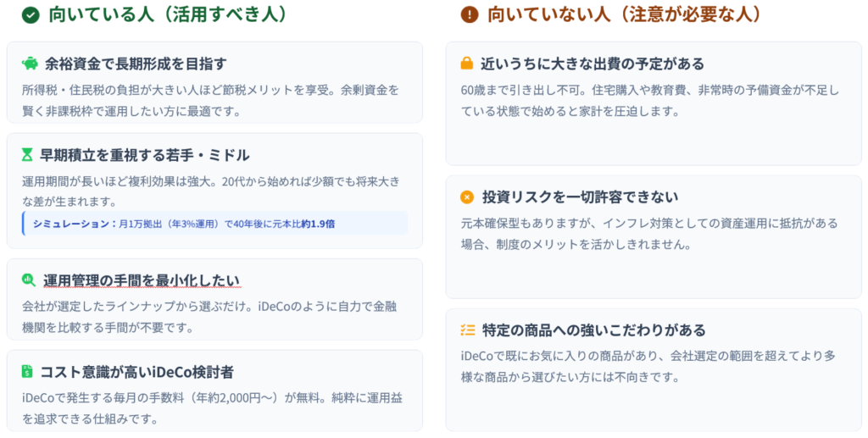Click the blue シミュレーション callout box
The image size is (868, 438).
pos(215,224)
